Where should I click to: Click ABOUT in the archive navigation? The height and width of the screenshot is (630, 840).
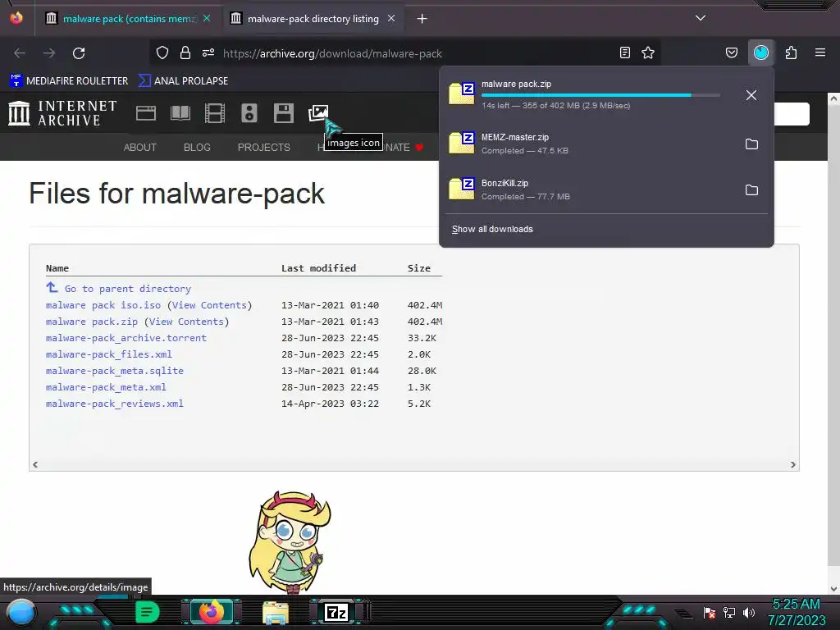click(x=139, y=148)
